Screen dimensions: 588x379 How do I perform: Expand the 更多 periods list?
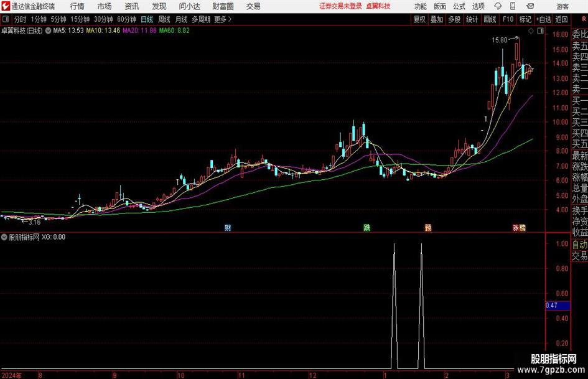(x=223, y=19)
